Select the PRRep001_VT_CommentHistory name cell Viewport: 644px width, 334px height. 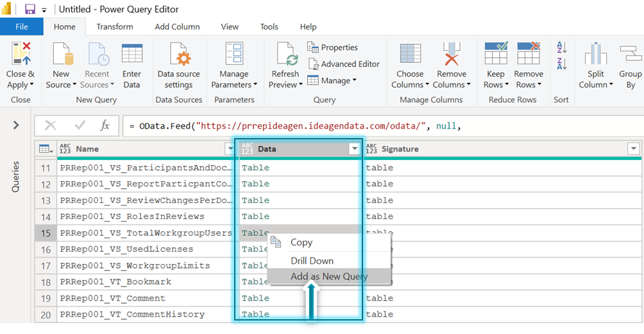tap(148, 314)
